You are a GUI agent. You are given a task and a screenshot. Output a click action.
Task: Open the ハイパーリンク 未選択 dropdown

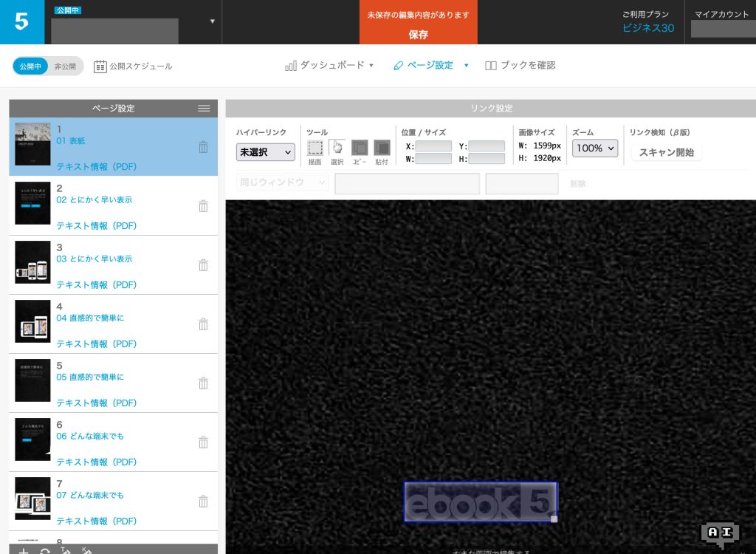(265, 152)
